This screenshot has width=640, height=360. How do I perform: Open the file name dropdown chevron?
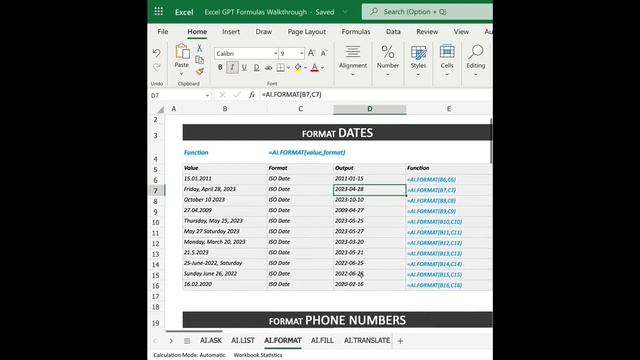345,12
